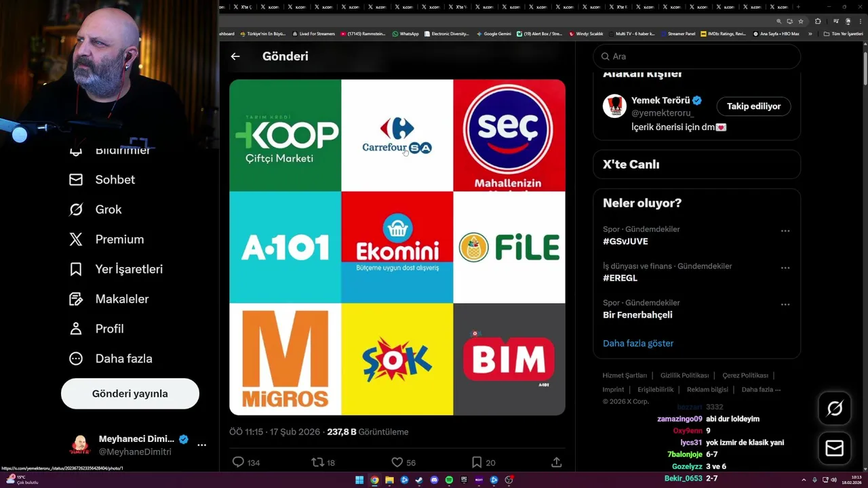Open the FiLE logo tile
The height and width of the screenshot is (488, 868).
point(509,247)
